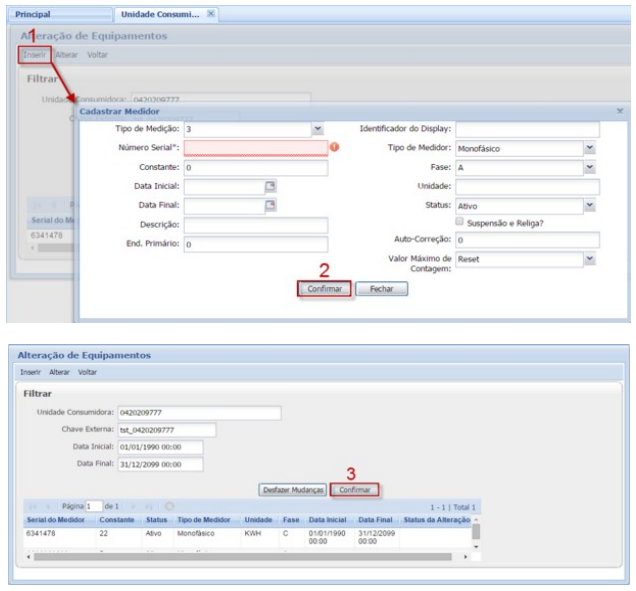This screenshot has width=636, height=591.
Task: Click the Número Serial input field
Action: [255, 148]
